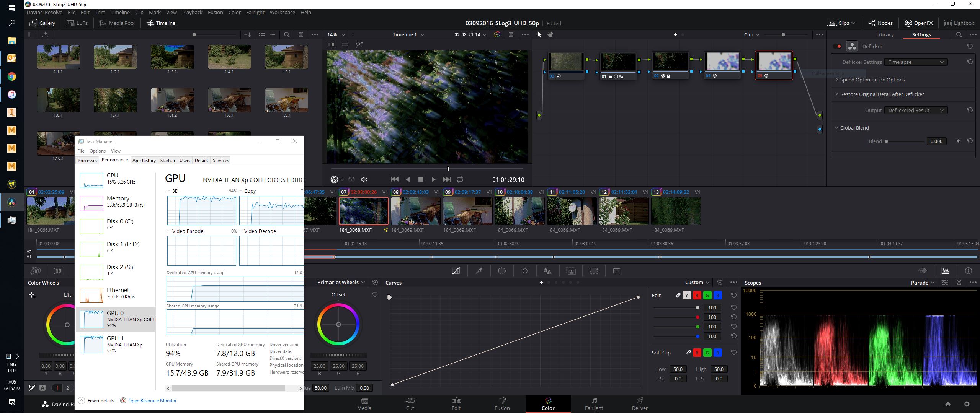This screenshot has width=980, height=413.
Task: Drag the Global Blend slider
Action: pos(885,141)
